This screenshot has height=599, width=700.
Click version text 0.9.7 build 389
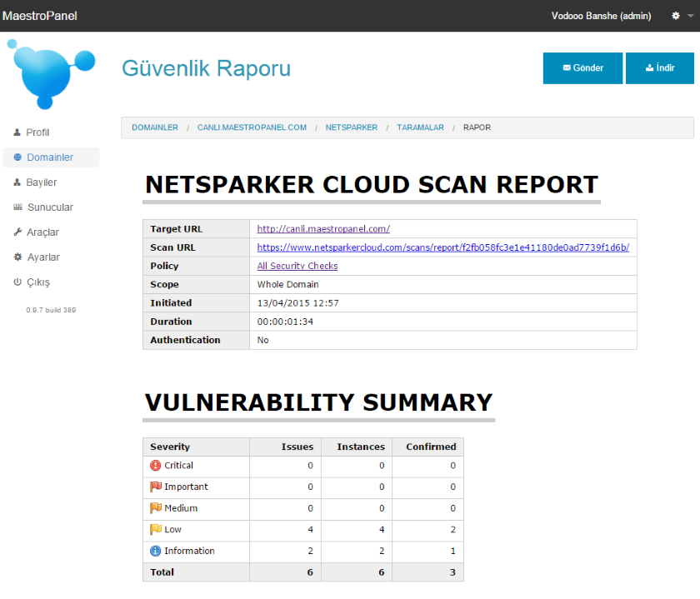[x=51, y=310]
